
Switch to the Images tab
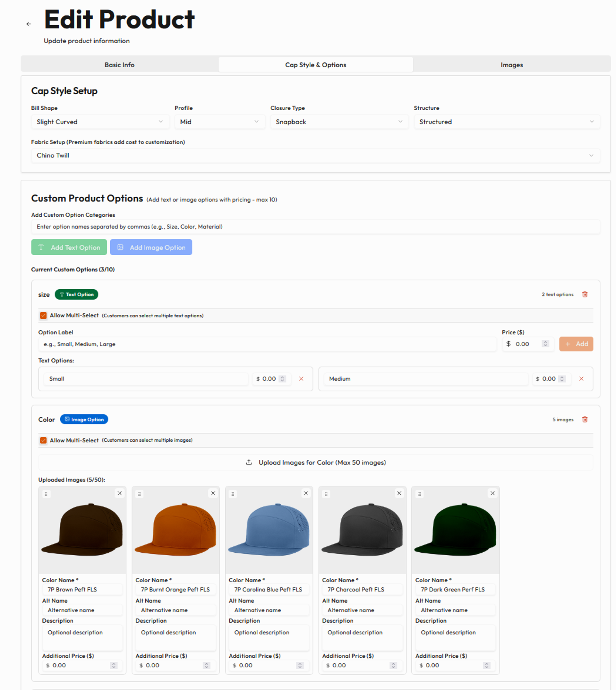512,64
